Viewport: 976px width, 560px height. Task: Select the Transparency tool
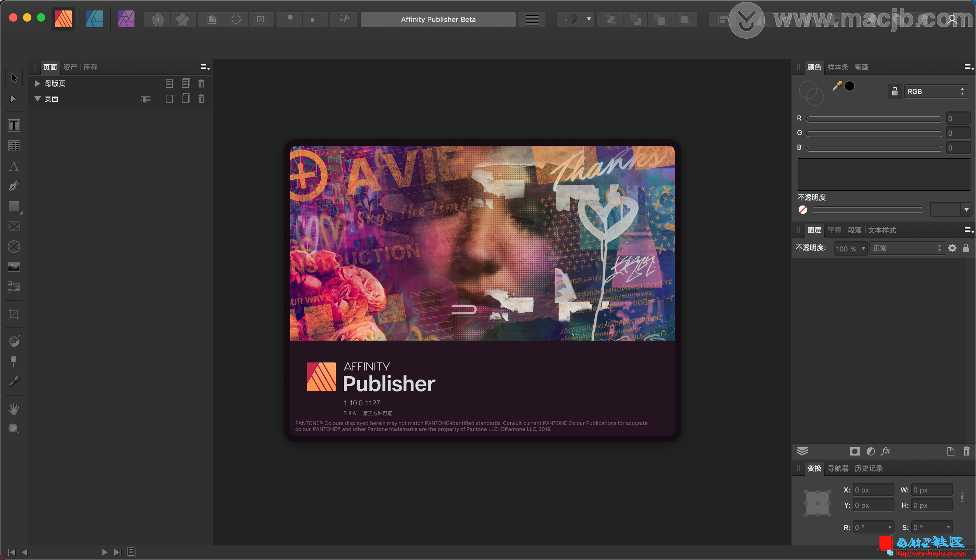coord(14,361)
